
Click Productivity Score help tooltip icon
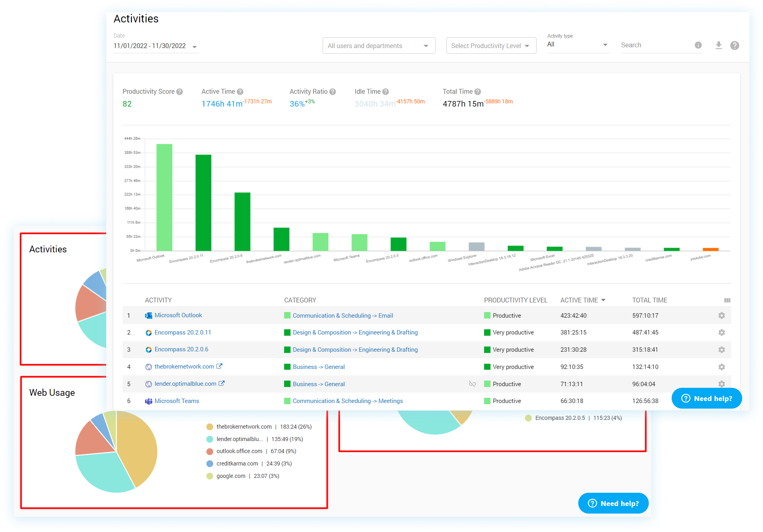tap(180, 92)
